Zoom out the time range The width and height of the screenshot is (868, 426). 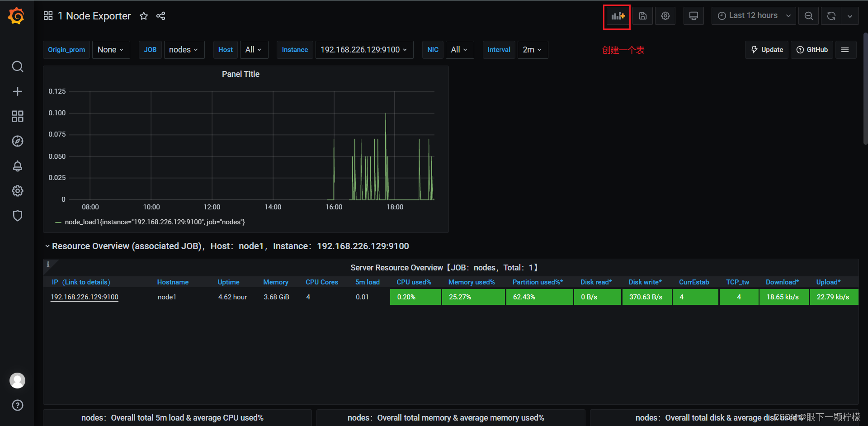pos(808,16)
